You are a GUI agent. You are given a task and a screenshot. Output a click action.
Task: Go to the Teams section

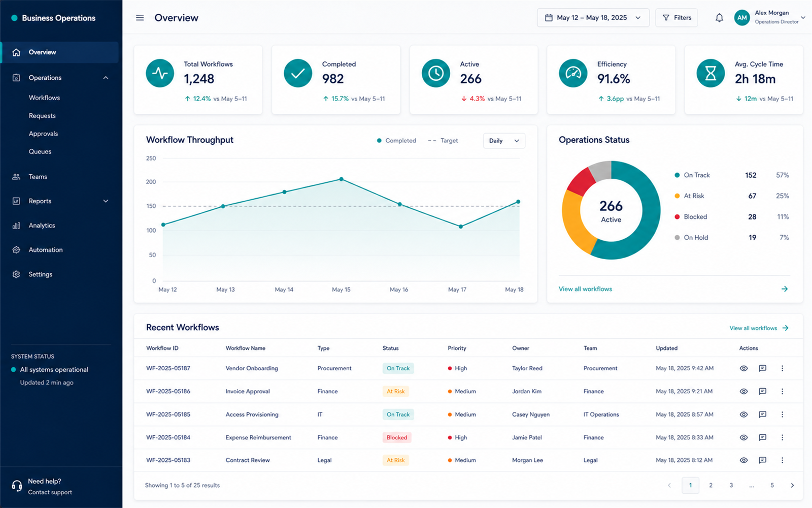coord(38,177)
